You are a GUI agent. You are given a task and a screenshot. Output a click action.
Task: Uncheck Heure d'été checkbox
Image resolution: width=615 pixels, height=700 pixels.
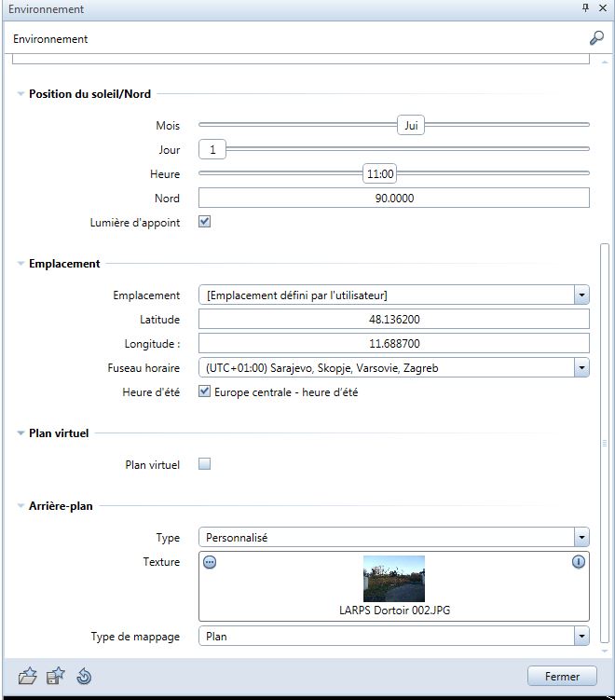point(204,391)
